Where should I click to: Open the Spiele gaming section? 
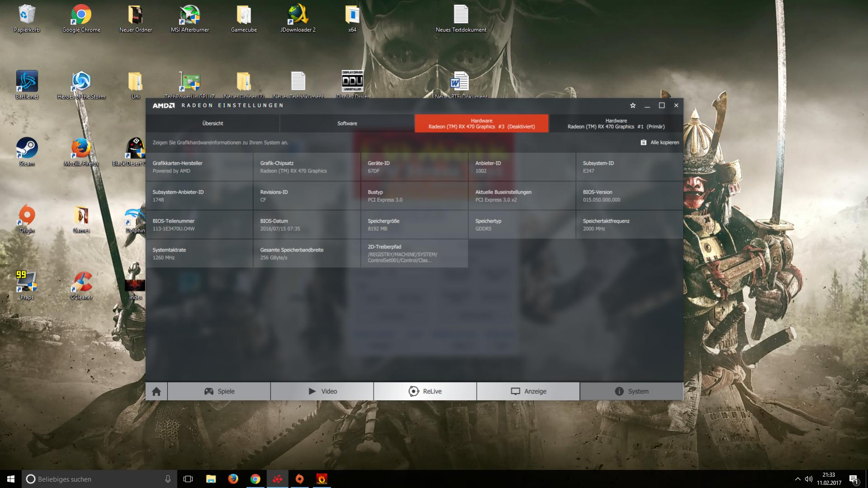(219, 391)
